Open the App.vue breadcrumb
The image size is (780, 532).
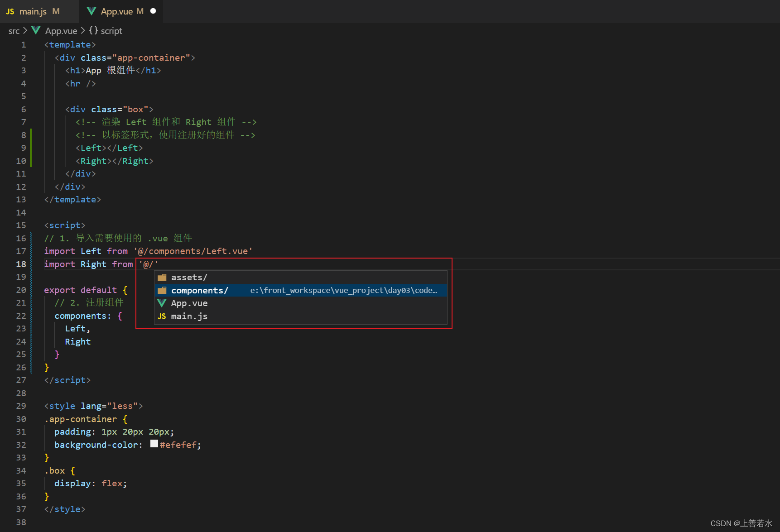pos(61,31)
